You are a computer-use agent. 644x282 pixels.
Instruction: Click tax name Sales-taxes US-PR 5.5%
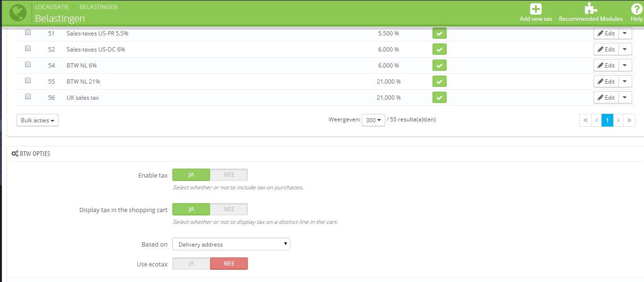[x=97, y=34]
